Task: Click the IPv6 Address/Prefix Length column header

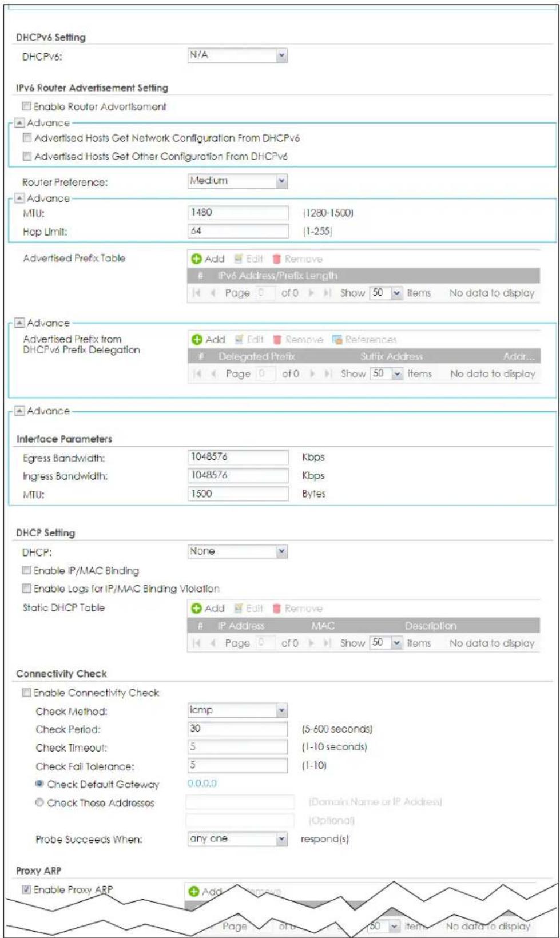Action: 277,276
